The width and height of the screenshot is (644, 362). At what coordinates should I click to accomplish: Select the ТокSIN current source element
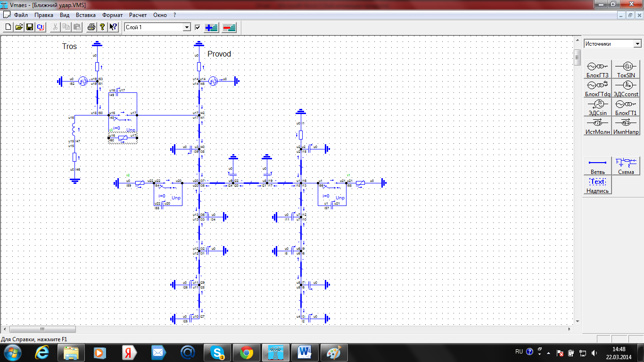coord(626,69)
